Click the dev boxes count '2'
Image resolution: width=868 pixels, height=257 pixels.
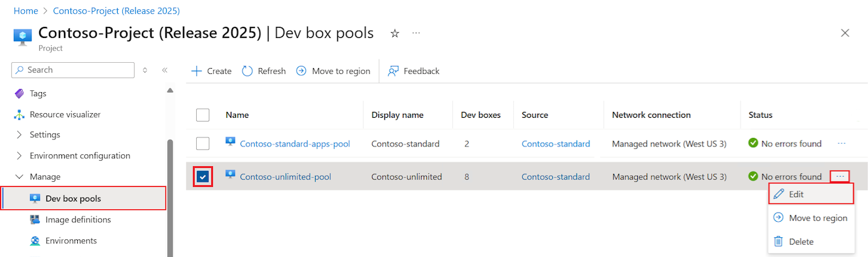467,143
